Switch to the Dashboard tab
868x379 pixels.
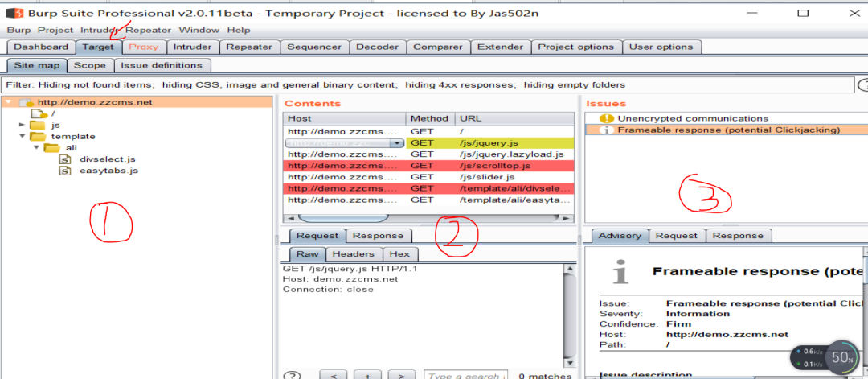pyautogui.click(x=41, y=47)
